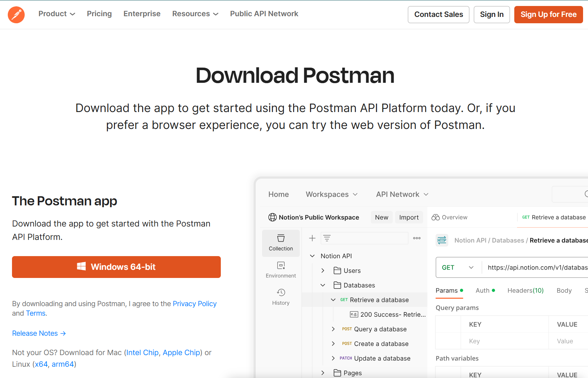The width and height of the screenshot is (588, 378).
Task: Collapse the Databases folder chevron
Action: [x=323, y=285]
